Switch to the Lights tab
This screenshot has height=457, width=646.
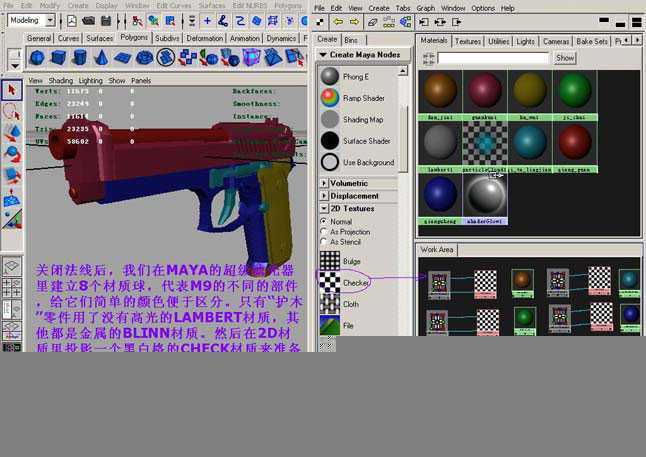tap(526, 41)
